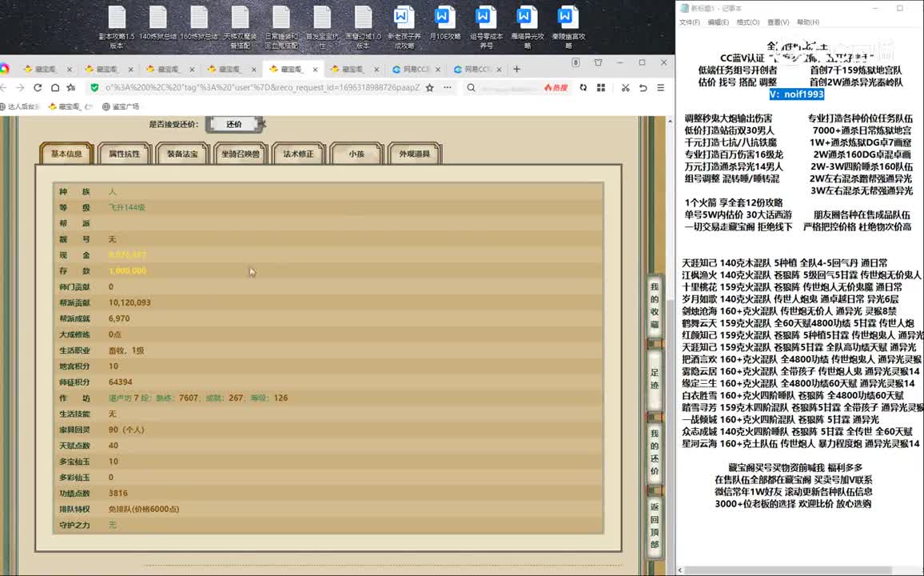Go to the browser home page

(x=54, y=87)
